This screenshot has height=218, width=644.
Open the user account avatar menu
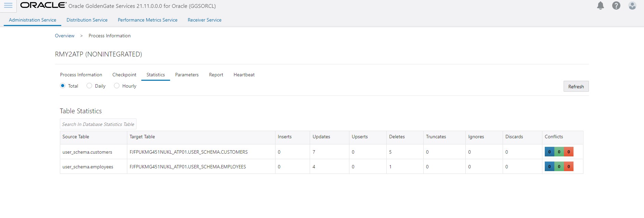pos(632,5)
